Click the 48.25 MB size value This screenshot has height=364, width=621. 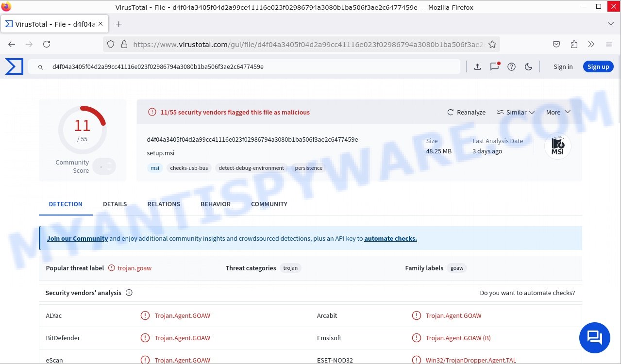pos(439,151)
